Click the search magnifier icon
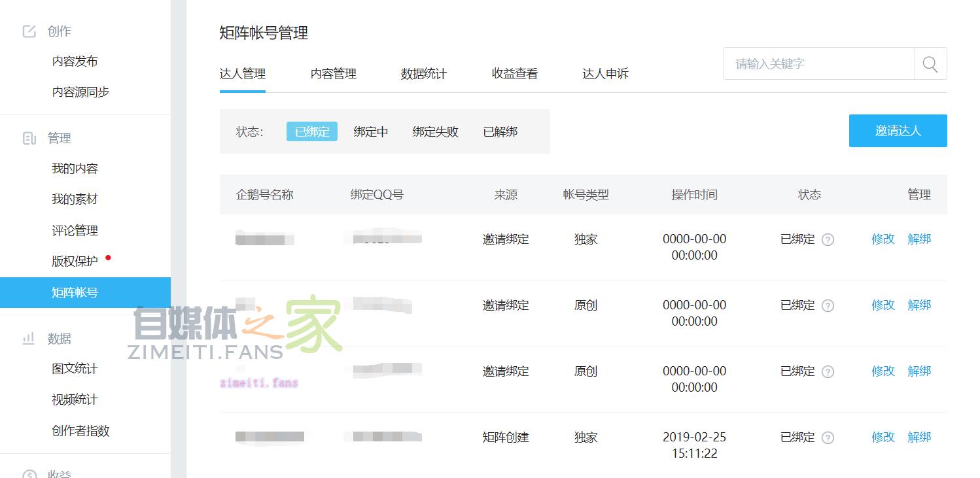The image size is (980, 478). 930,64
